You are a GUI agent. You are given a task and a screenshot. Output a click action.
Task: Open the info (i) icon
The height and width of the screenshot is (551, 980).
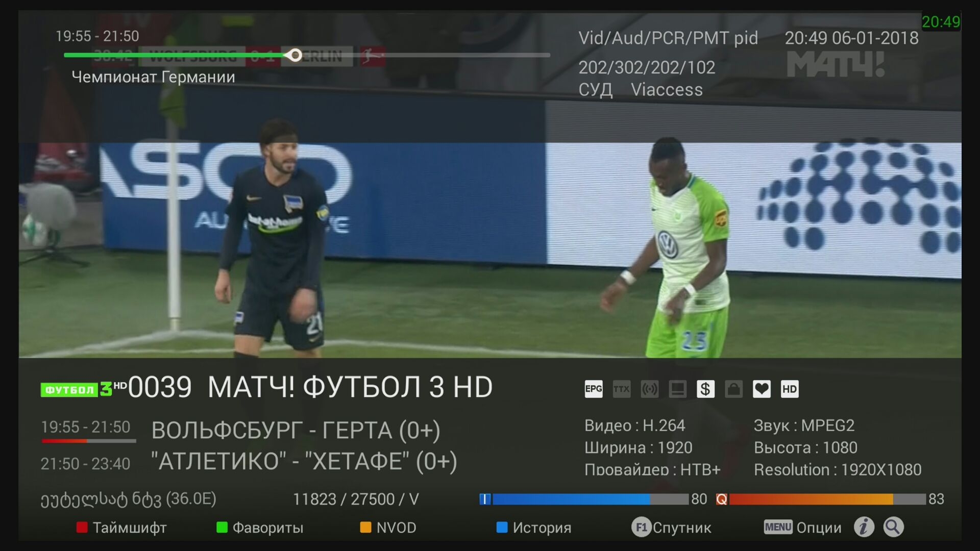[864, 527]
